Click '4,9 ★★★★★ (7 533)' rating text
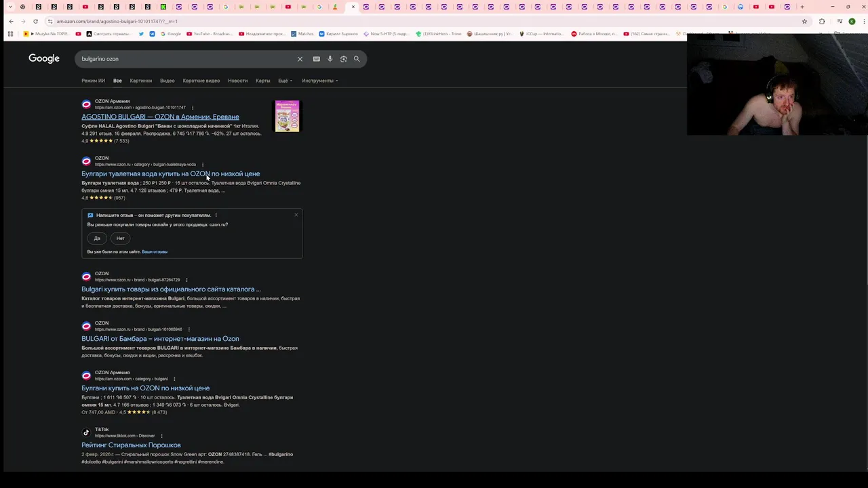 point(105,141)
